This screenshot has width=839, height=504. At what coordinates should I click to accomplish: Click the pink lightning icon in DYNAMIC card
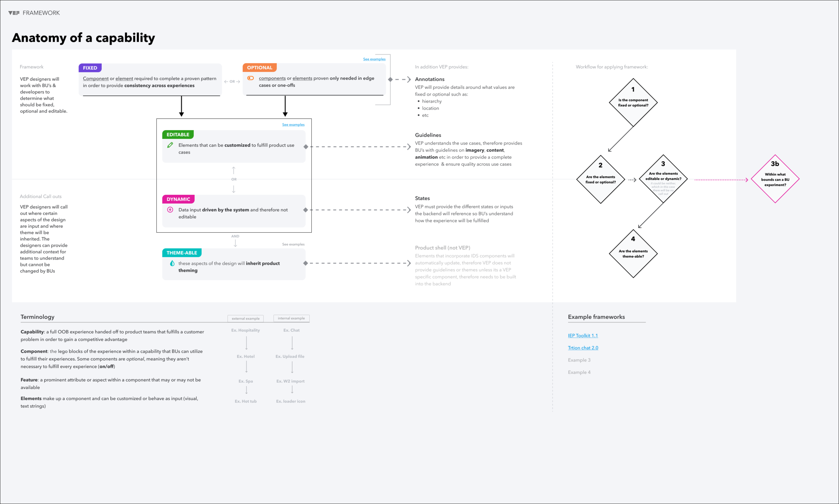point(170,210)
